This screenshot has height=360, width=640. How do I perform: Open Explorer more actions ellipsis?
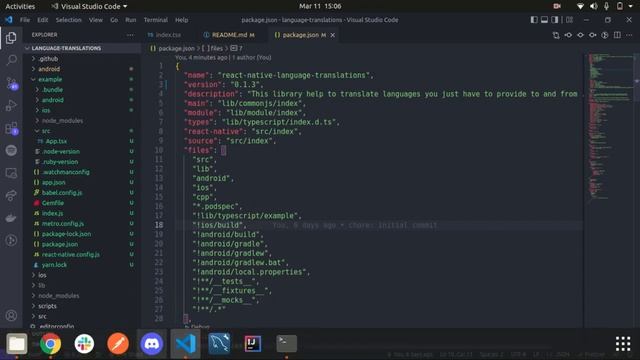click(x=130, y=35)
